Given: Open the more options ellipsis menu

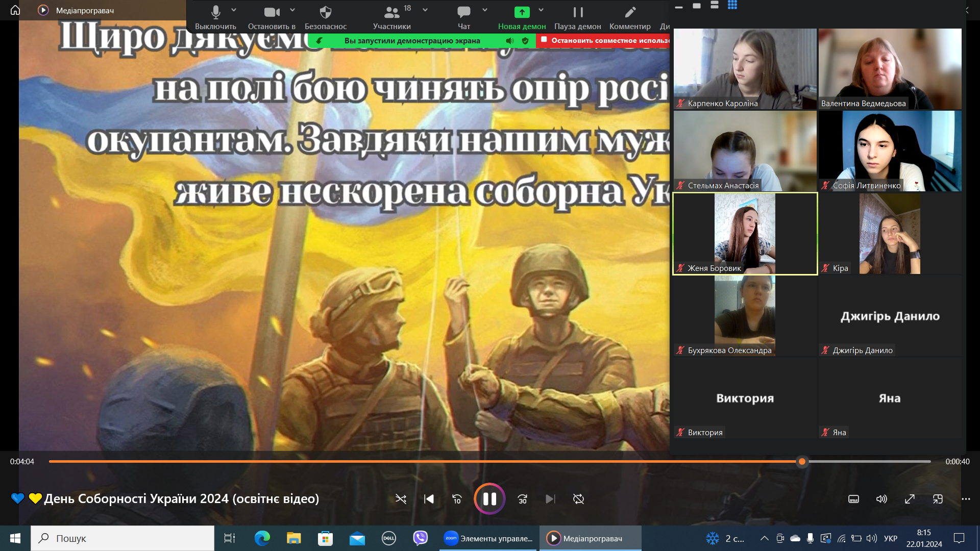Looking at the screenshot, I should tap(966, 499).
